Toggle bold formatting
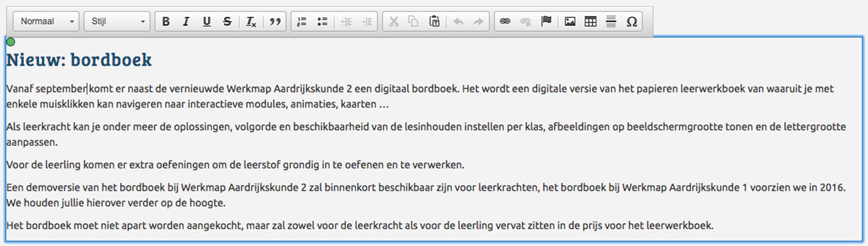The image size is (868, 246). tap(166, 22)
